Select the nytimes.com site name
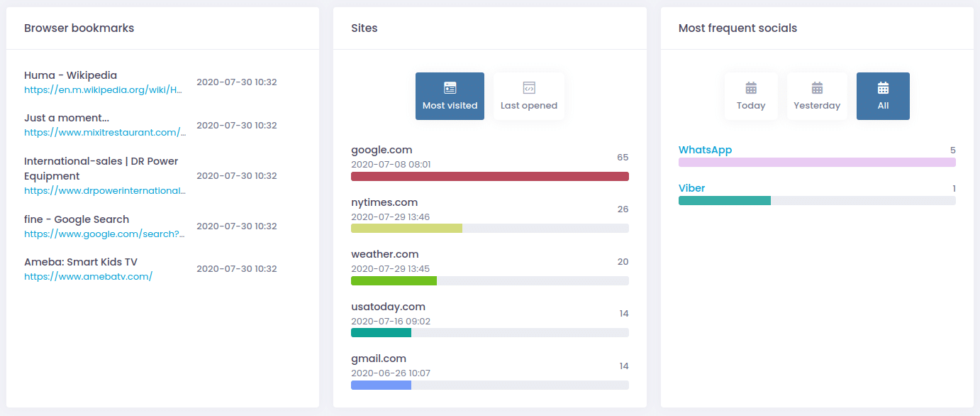 click(384, 202)
